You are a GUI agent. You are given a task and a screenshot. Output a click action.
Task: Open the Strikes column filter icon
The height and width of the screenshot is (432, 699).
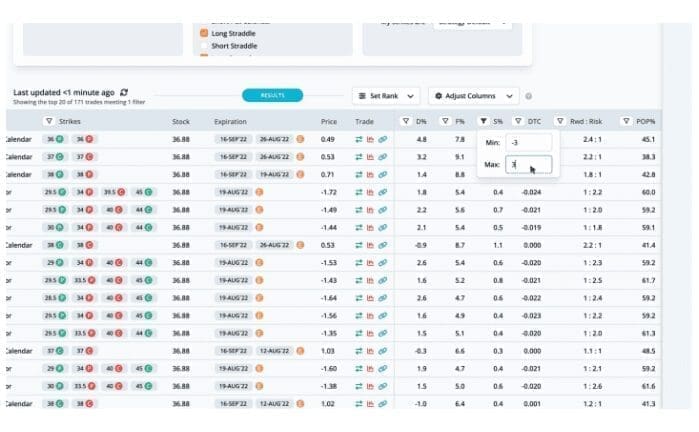pos(49,121)
